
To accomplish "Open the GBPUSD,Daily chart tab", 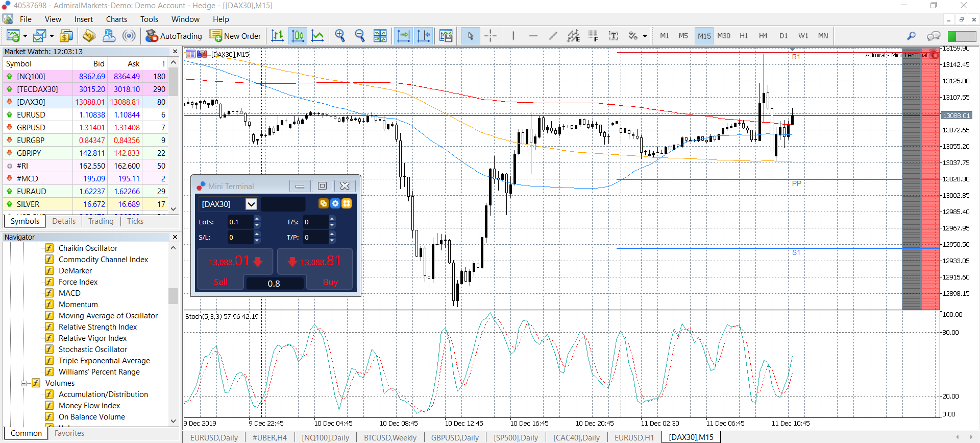I will (x=455, y=437).
